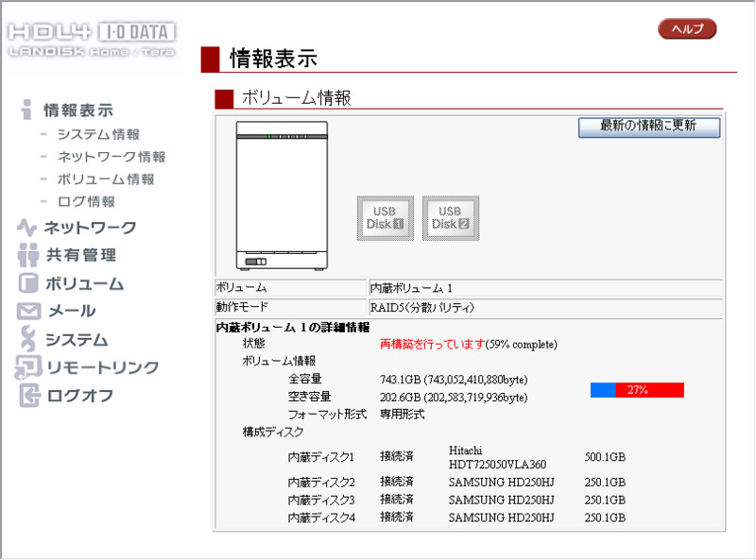
Task: Click 202.6GB free capacity value
Action: coord(454,398)
